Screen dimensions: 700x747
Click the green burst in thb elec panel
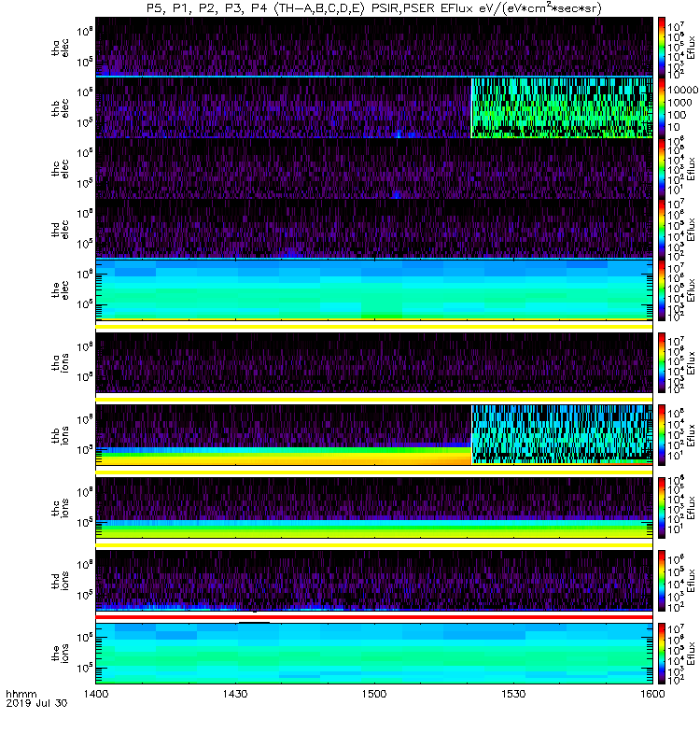pyautogui.click(x=562, y=108)
